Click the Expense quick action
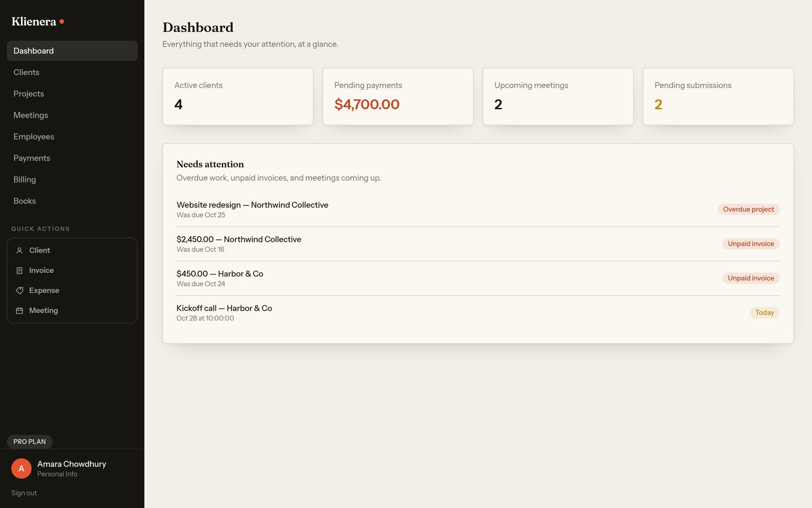The height and width of the screenshot is (508, 812). [72, 291]
